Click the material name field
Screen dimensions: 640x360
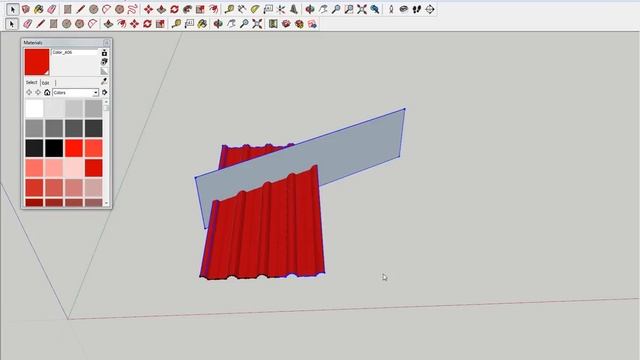[75, 52]
